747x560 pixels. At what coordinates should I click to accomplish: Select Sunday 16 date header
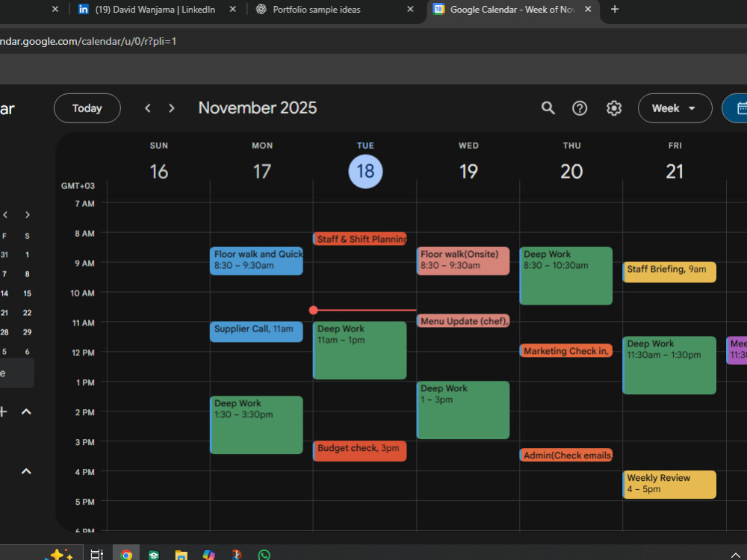pos(158,172)
